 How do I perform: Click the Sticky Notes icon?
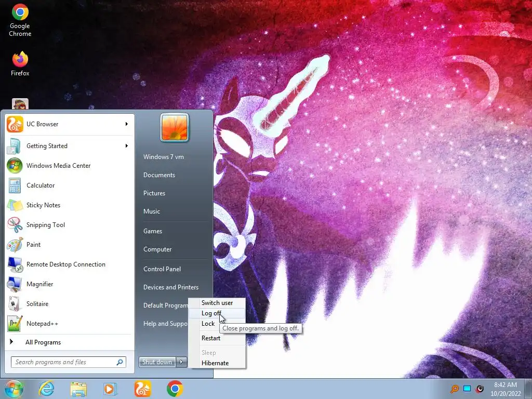click(15, 205)
